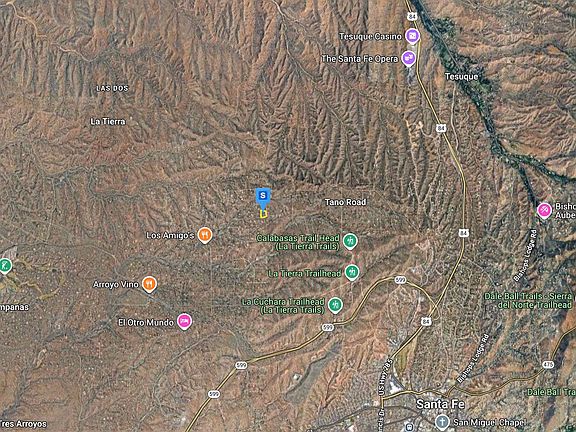
Task: Open the La Tierra Trailhead green pin
Action: click(x=352, y=272)
